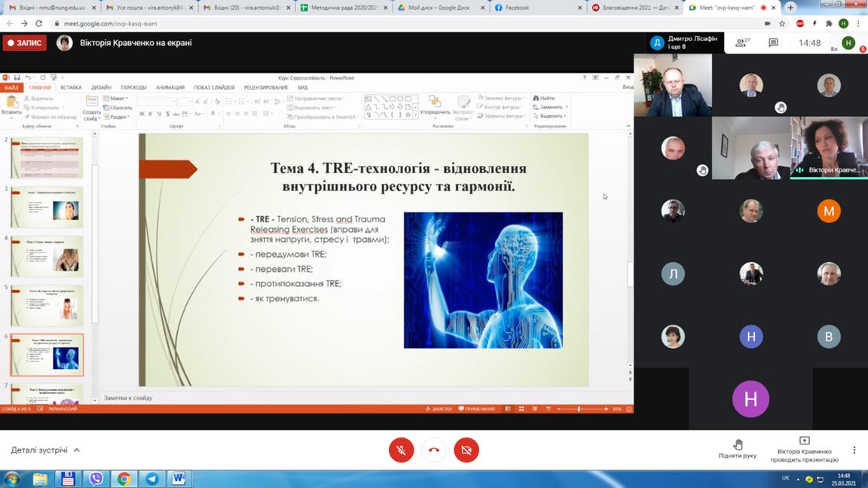Open a new browser tab
868x488 pixels.
coord(790,8)
